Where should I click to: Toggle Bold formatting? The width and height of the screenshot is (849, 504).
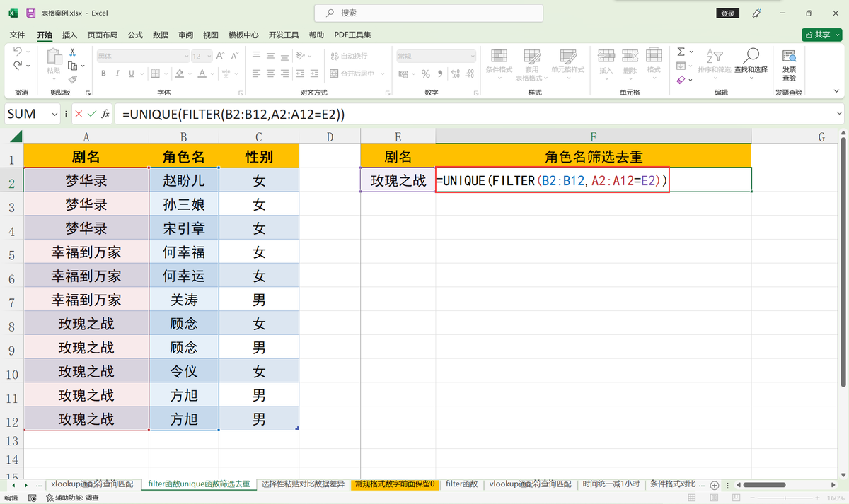pyautogui.click(x=103, y=74)
